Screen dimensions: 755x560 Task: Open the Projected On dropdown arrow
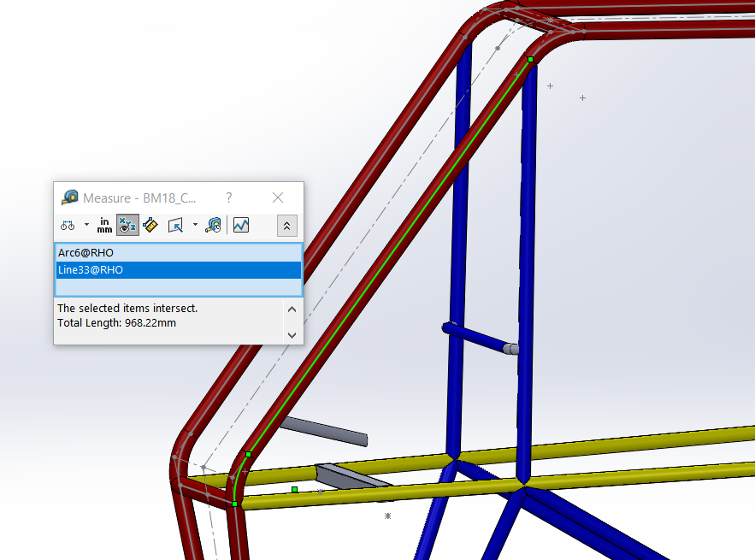(195, 224)
